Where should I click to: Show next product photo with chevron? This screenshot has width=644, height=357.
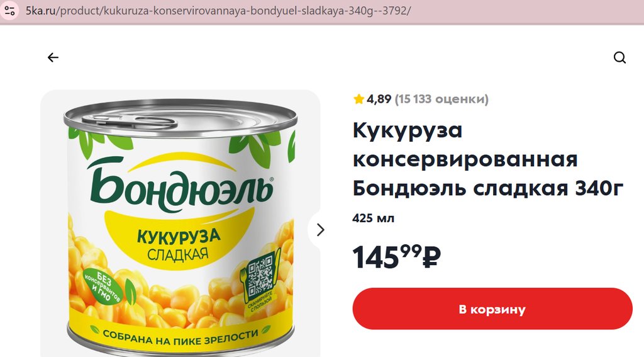pos(320,230)
